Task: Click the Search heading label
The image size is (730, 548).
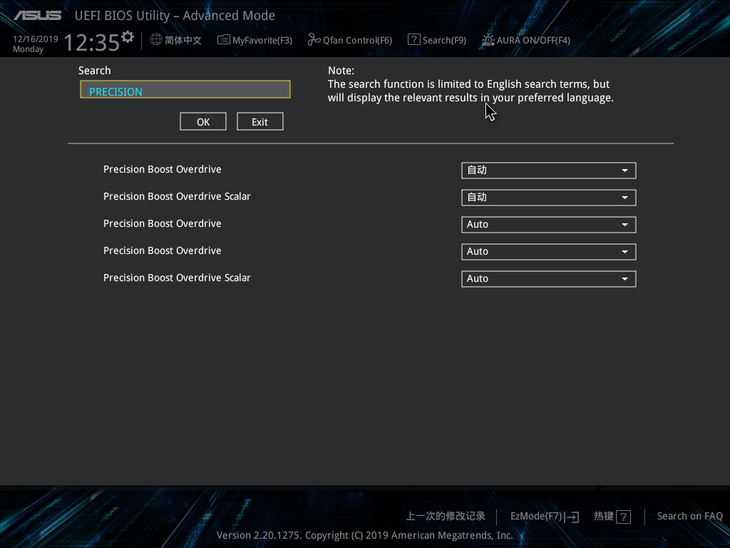Action: pyautogui.click(x=95, y=70)
